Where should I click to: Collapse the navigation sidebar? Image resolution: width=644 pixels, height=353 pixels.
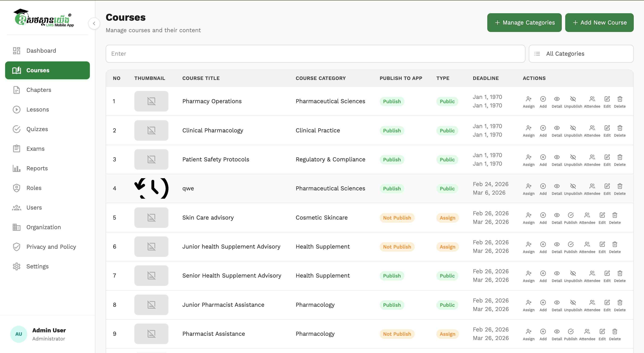94,23
